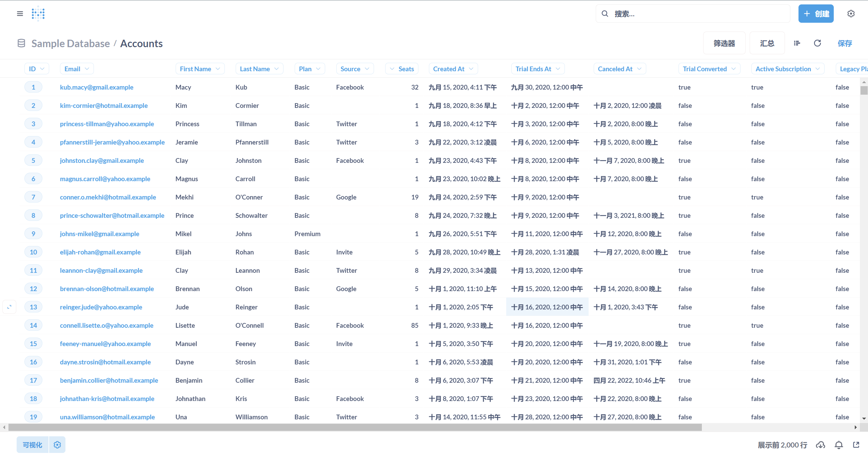Image resolution: width=868 pixels, height=457 pixels.
Task: Open the hamburger sidebar menu
Action: [x=20, y=14]
